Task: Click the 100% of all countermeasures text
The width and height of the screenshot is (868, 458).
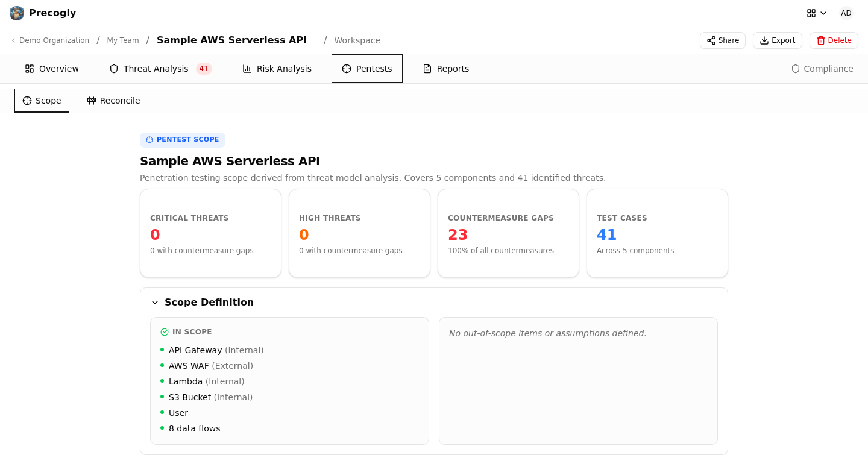Action: pyautogui.click(x=501, y=251)
